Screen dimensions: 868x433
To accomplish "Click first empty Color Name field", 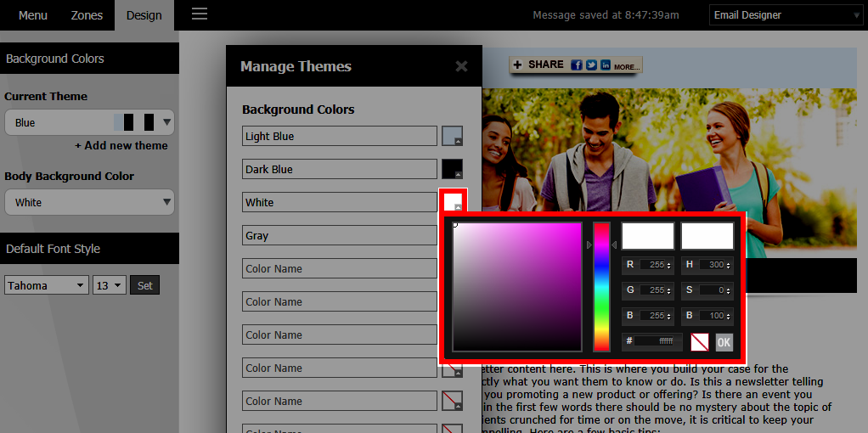I will [340, 268].
